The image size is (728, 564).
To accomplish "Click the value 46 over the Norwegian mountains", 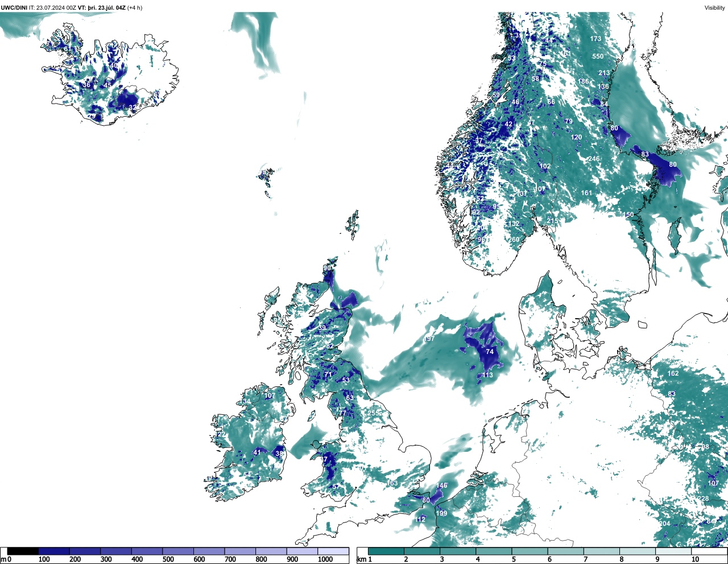I will [515, 102].
